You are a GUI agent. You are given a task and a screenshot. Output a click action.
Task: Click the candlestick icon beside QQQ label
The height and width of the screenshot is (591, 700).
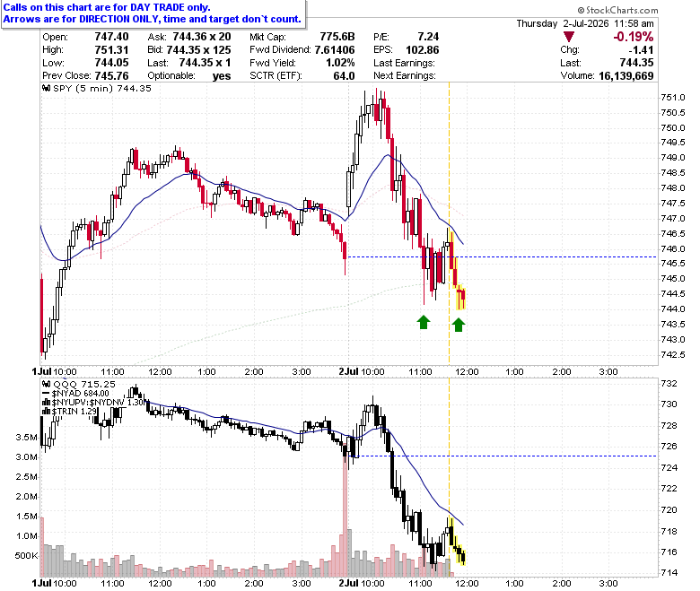pyautogui.click(x=46, y=384)
